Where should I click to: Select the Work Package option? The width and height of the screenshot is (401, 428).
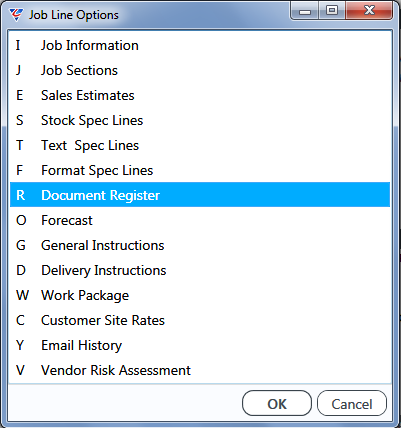click(x=200, y=295)
